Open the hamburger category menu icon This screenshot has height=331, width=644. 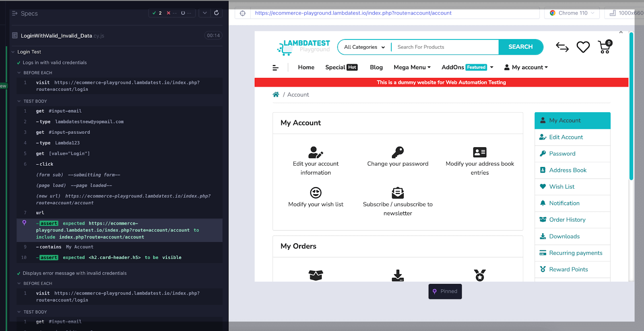coord(276,68)
